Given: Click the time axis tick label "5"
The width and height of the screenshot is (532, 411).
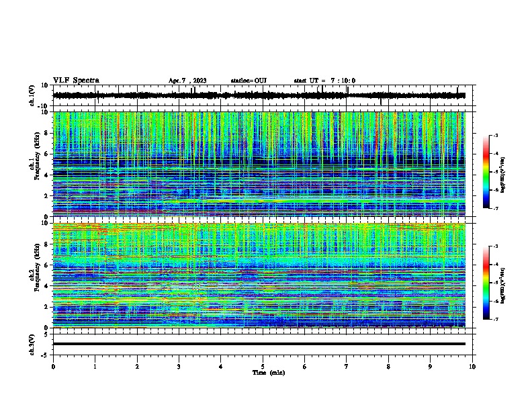Looking at the screenshot, I should point(263,367).
